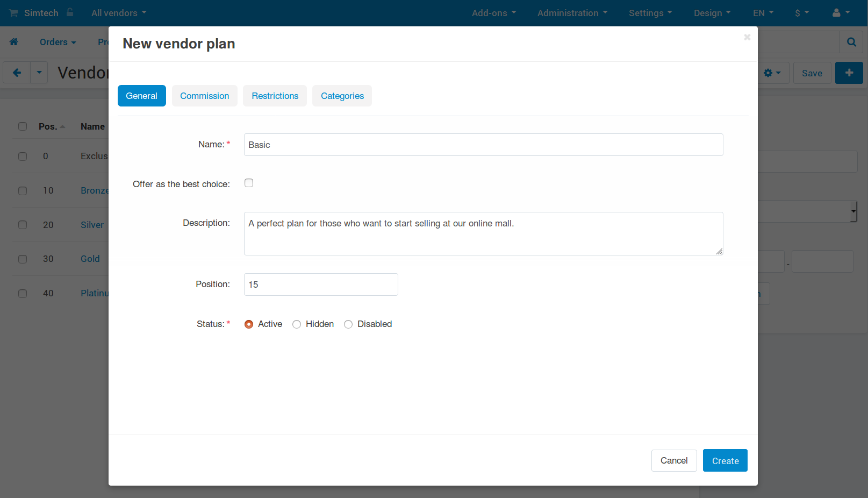Click the background search input field
Screen dimensions: 868x498
point(799,42)
